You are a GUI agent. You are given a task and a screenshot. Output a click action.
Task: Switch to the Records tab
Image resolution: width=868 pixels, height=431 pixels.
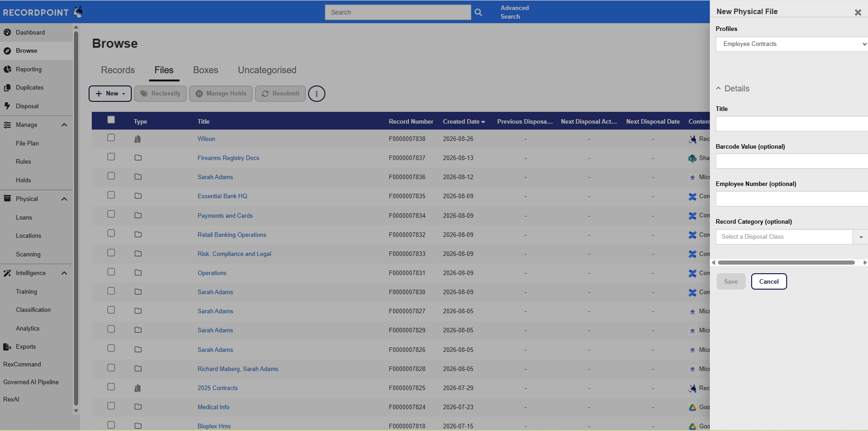tap(118, 70)
